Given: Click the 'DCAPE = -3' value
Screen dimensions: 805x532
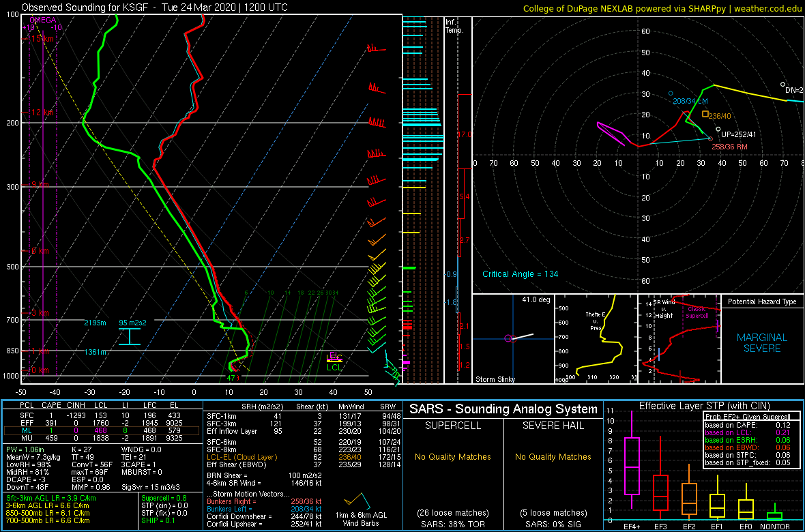Looking at the screenshot, I should pyautogui.click(x=25, y=479).
